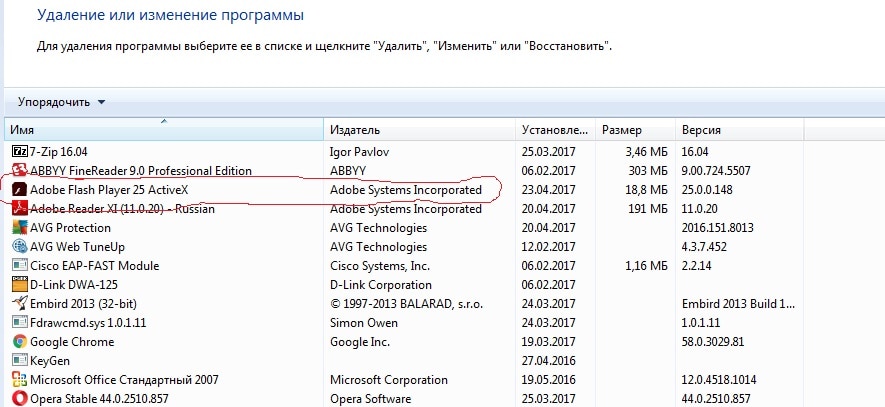
Task: Sort list by Имя column header
Action: 164,130
